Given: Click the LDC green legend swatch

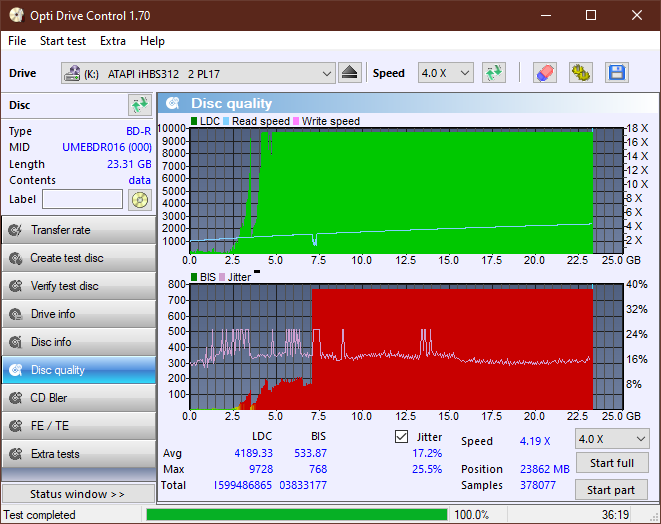Looking at the screenshot, I should point(194,121).
